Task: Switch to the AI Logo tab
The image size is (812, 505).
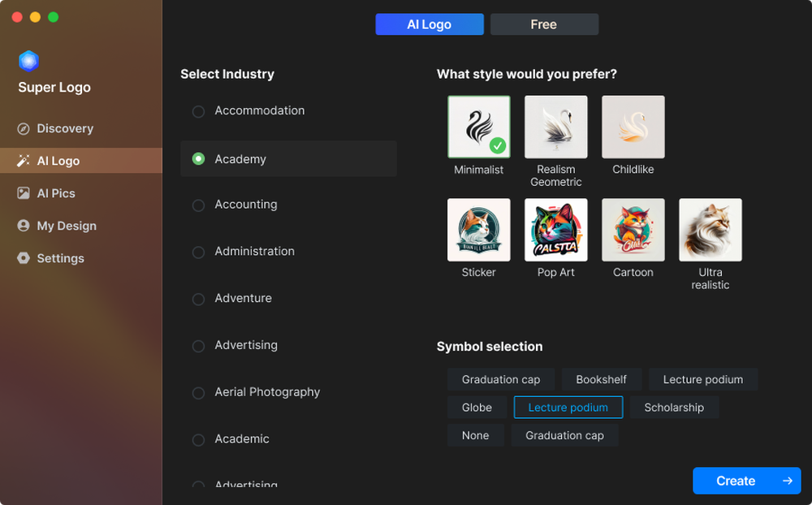Action: (430, 24)
